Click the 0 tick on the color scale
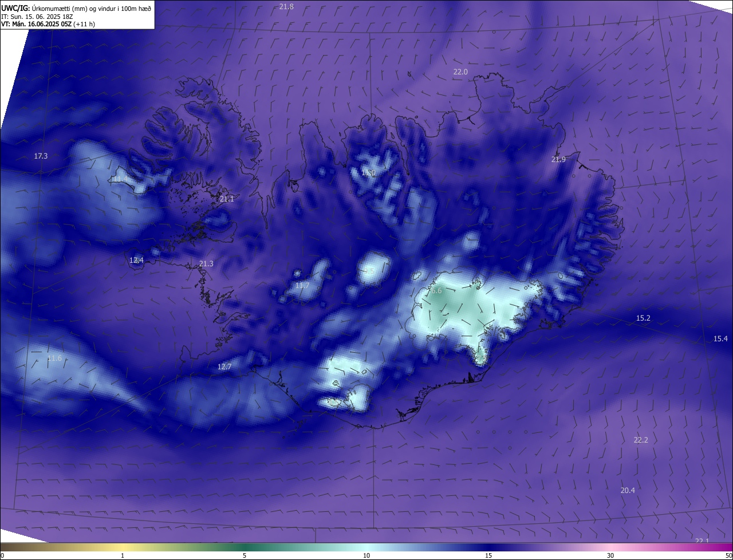The image size is (733, 560). click(2, 555)
